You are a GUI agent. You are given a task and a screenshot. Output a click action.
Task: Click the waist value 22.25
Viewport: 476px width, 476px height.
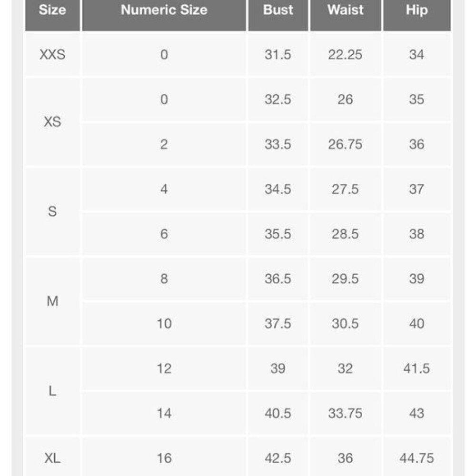tap(346, 55)
